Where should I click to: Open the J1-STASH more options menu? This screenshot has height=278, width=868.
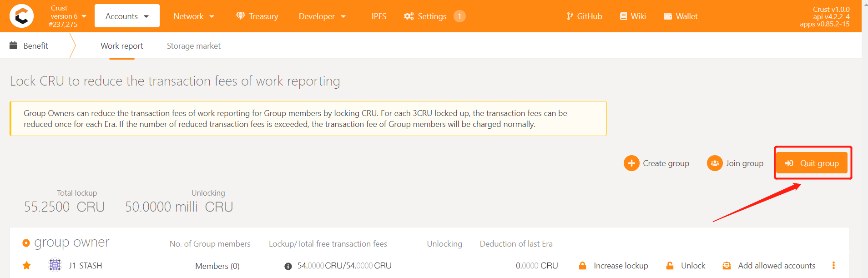[x=833, y=265]
